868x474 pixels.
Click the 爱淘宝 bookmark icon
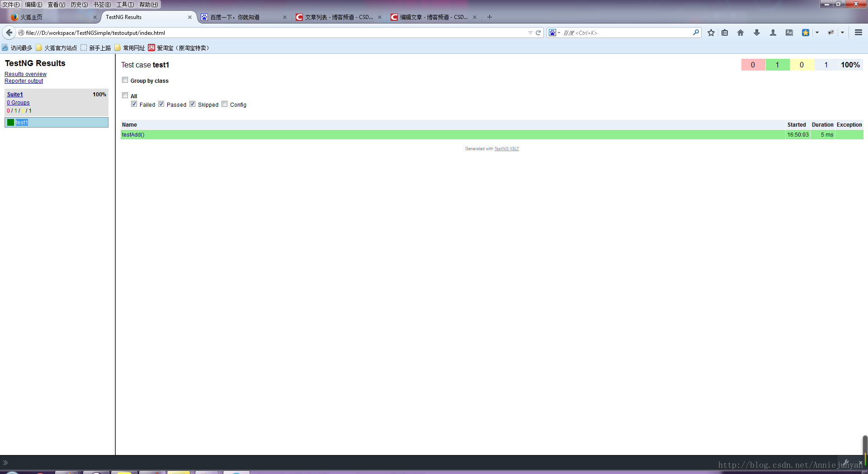[x=151, y=47]
